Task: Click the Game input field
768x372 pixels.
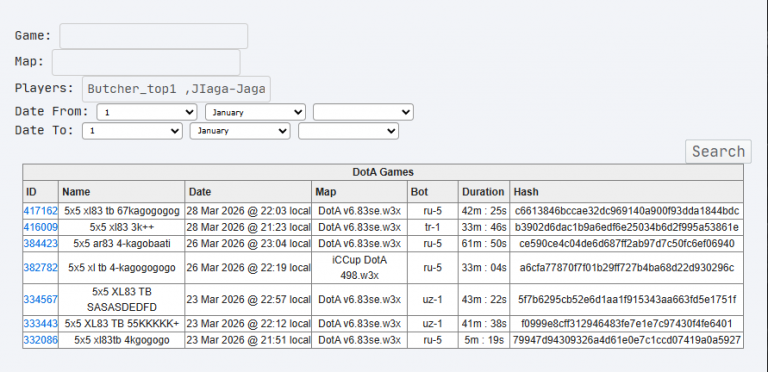Action: pos(153,36)
